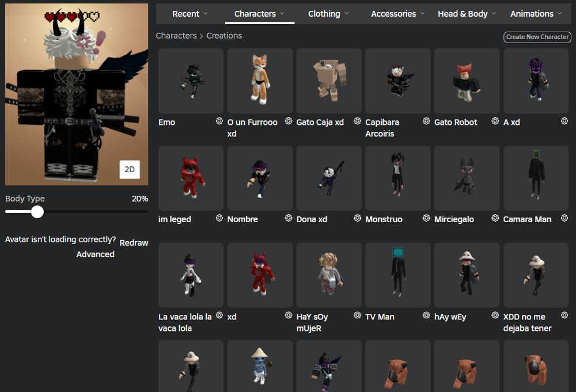The height and width of the screenshot is (392, 576).
Task: Toggle avatar preview to 2D mode
Action: (130, 169)
